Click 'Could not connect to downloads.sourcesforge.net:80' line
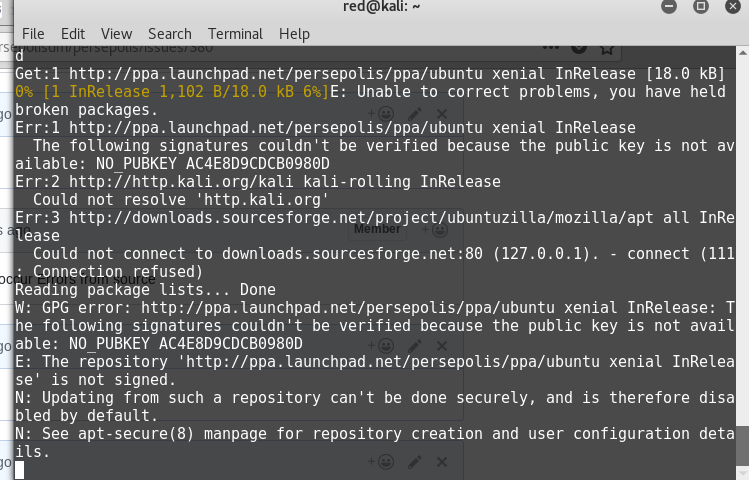Viewport: 749px width, 480px height. (x=383, y=254)
